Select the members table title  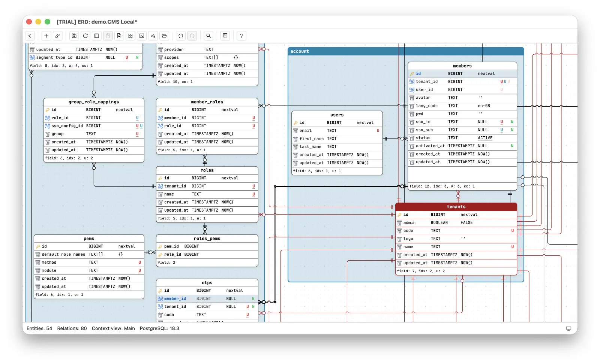(462, 66)
